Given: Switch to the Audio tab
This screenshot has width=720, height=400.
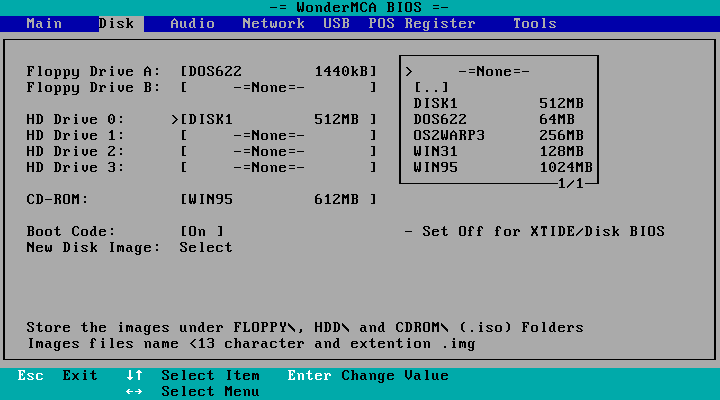Looking at the screenshot, I should click(192, 23).
